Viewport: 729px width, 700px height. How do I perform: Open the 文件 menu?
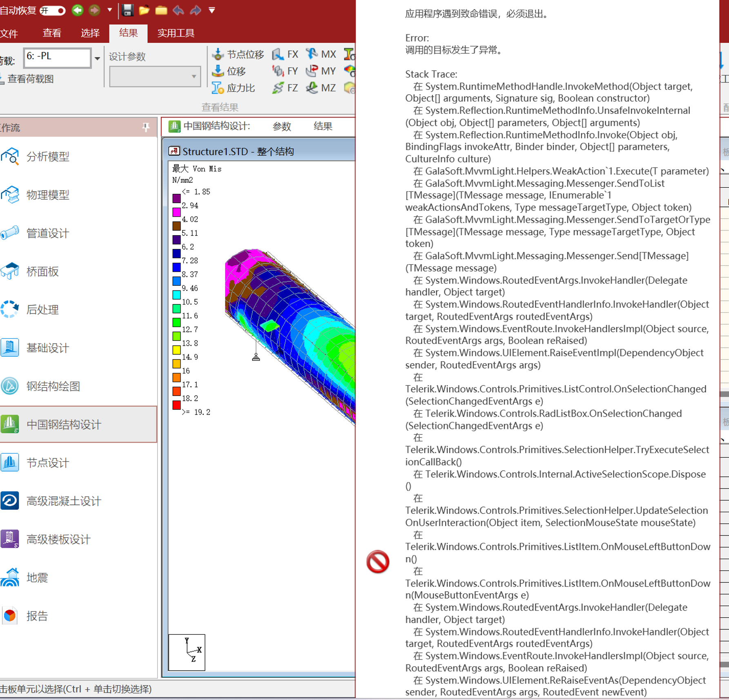9,33
